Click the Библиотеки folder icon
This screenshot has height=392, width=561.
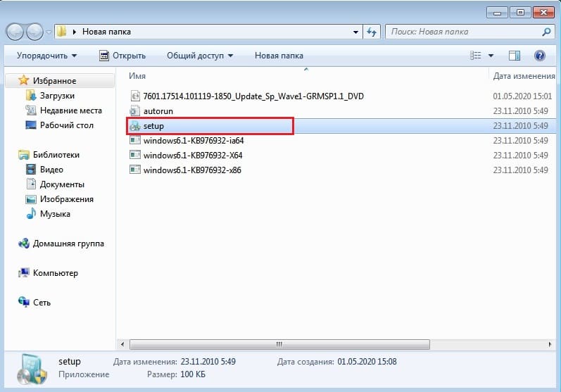24,155
